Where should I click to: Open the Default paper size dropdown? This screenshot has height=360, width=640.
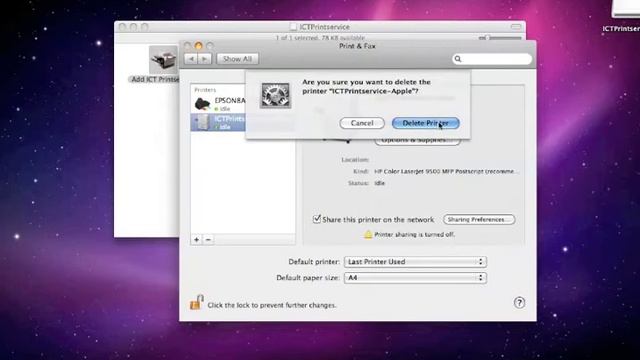point(415,278)
